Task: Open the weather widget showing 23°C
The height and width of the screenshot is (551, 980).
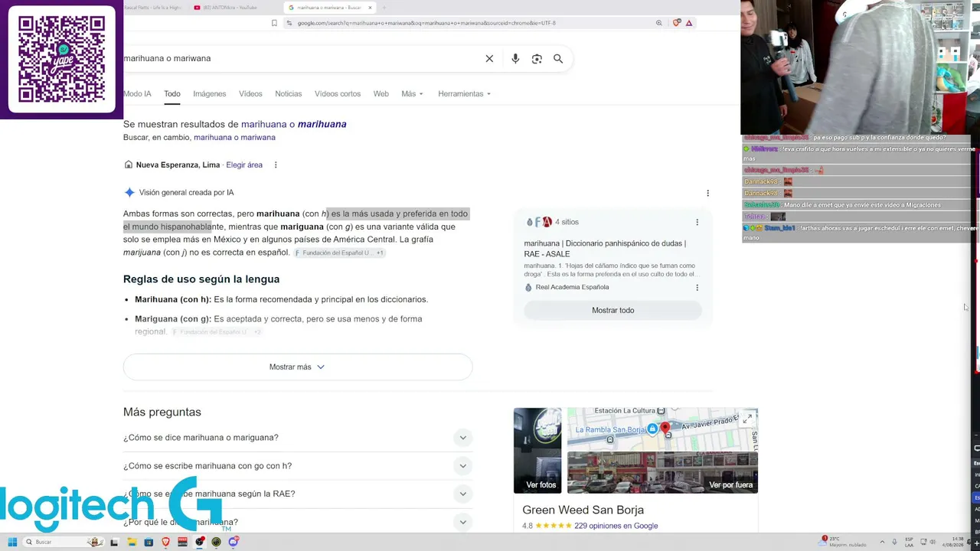Action: (843, 542)
